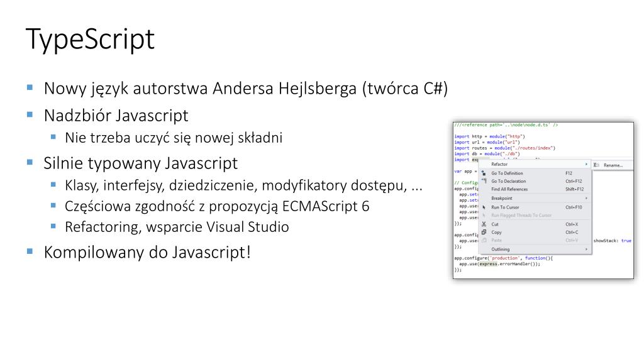This screenshot has width=644, height=362.
Task: Click the Ctrl+F10 shortcut label
Action: pyautogui.click(x=574, y=207)
